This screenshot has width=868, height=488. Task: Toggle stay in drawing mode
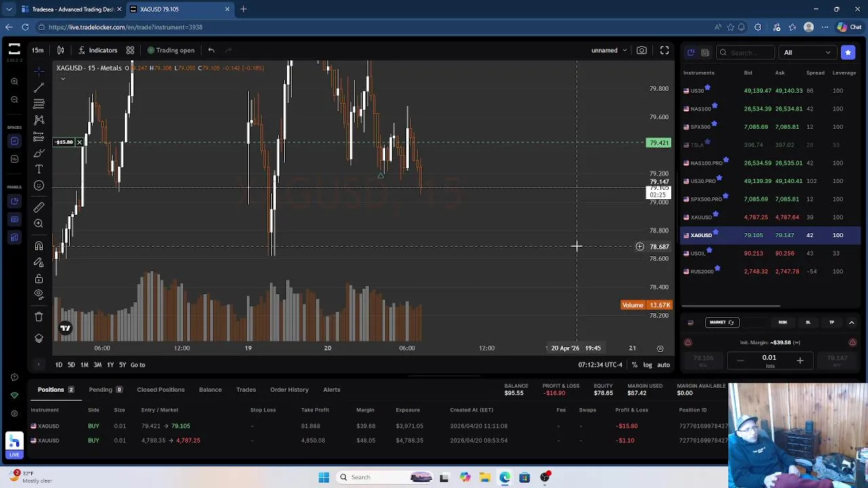coord(39,262)
